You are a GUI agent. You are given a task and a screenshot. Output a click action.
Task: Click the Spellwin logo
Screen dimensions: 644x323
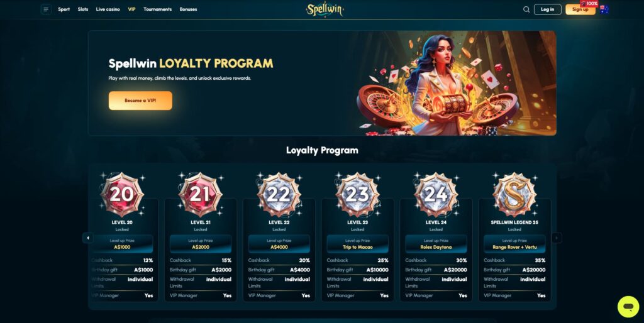coord(325,9)
